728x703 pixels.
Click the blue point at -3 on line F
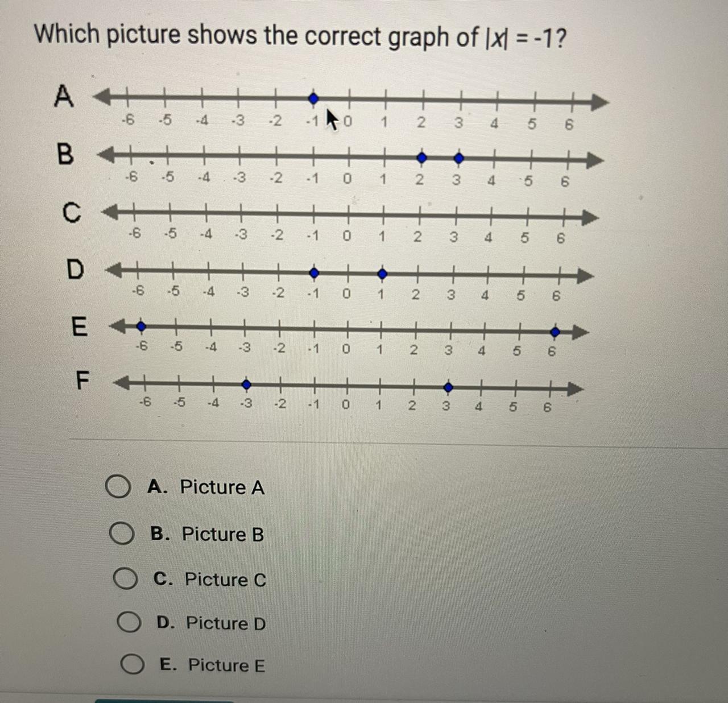coord(246,385)
